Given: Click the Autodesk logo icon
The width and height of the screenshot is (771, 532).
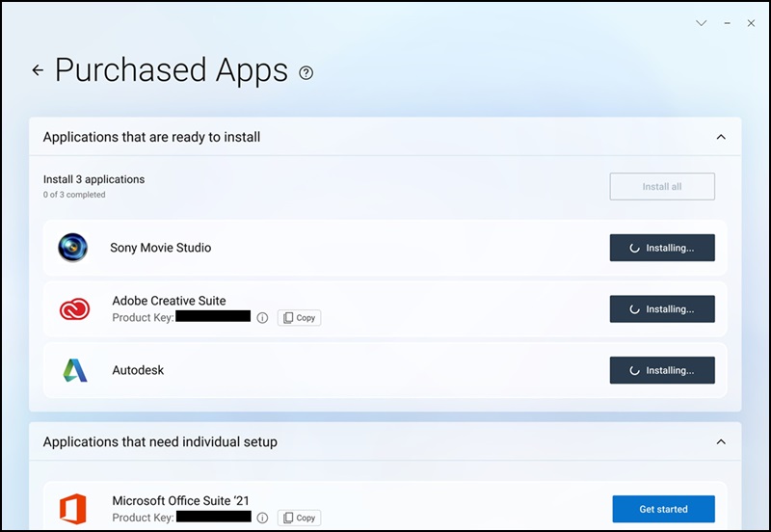Looking at the screenshot, I should tap(74, 370).
